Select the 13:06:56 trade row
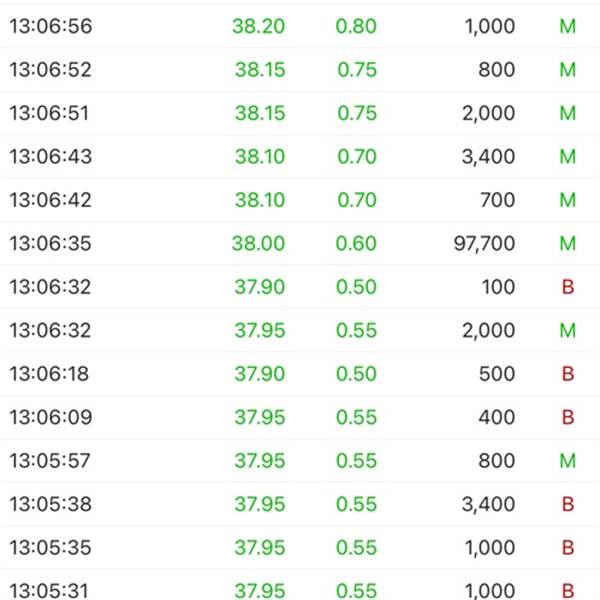This screenshot has width=600, height=600. pos(300,26)
